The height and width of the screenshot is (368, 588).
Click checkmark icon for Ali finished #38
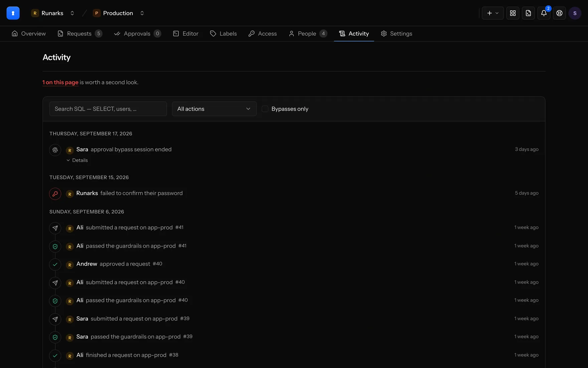[55, 356]
